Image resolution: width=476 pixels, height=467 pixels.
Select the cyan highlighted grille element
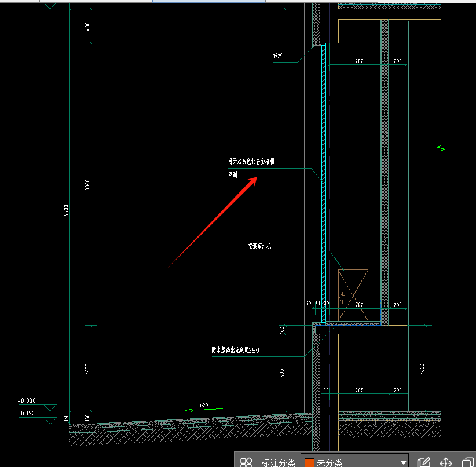pos(323,184)
